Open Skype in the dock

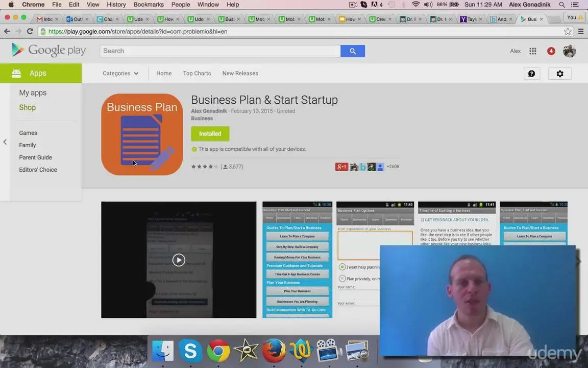coord(190,351)
